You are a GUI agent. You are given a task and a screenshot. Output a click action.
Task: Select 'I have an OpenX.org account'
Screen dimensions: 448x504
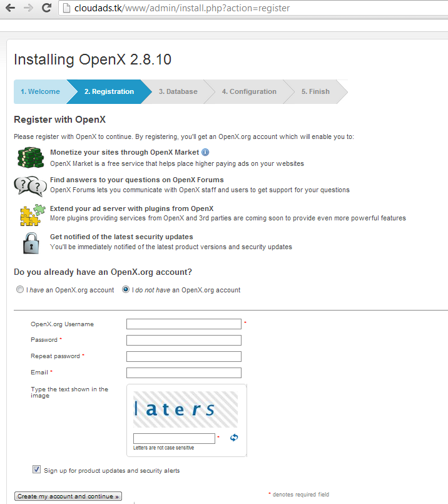[20, 289]
